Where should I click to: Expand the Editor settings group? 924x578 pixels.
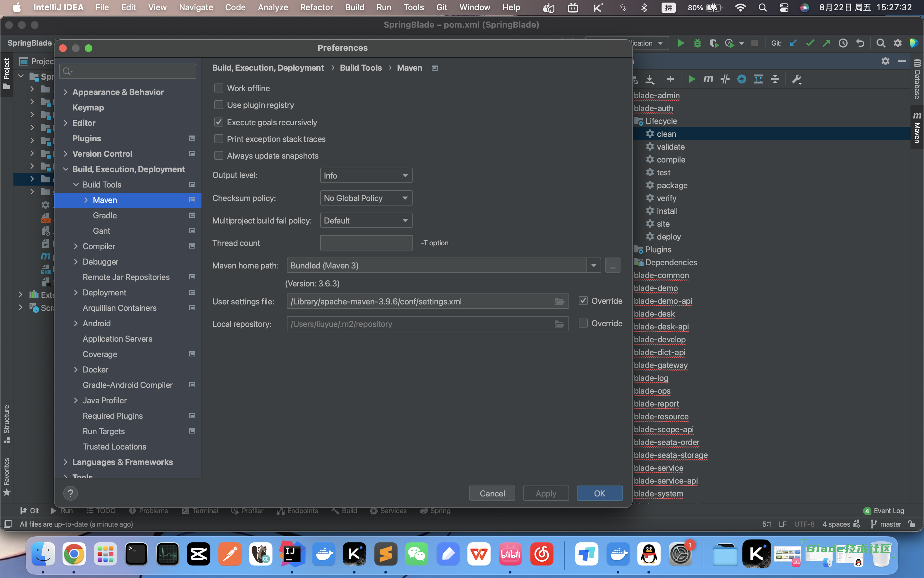66,123
